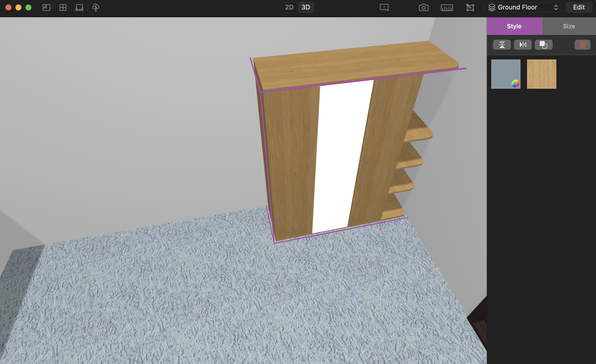Image resolution: width=596 pixels, height=364 pixels.
Task: Open the Ground Floor dropdown
Action: pos(523,7)
